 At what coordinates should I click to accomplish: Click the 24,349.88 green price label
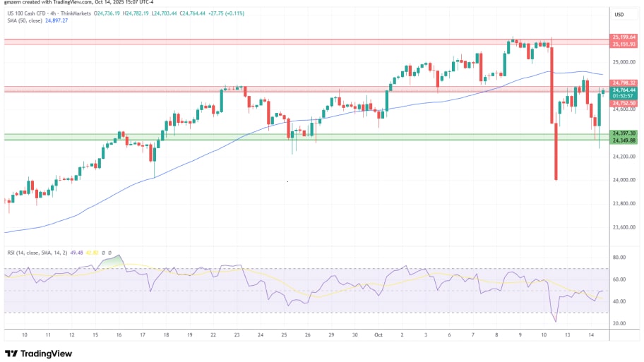(x=624, y=140)
